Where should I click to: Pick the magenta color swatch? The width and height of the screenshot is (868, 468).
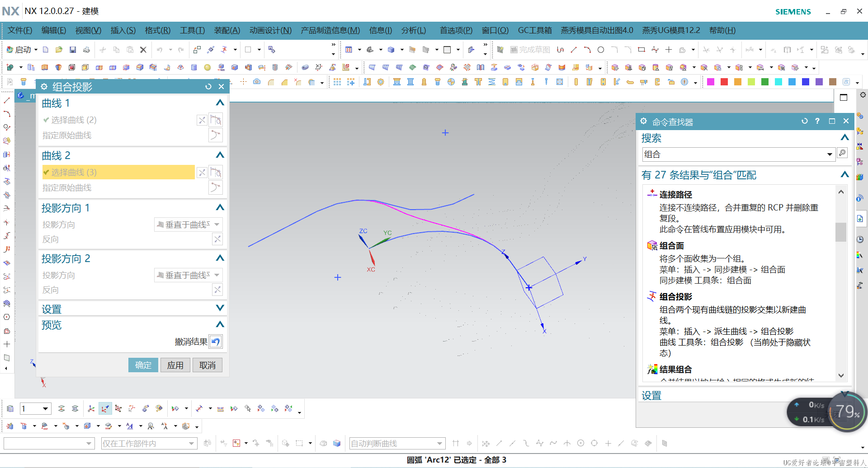tap(711, 82)
